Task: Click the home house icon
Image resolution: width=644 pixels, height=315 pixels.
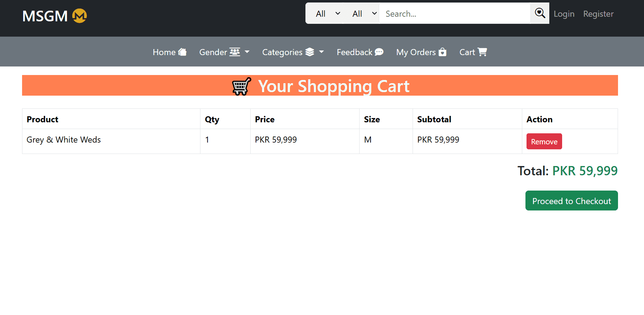Action: click(x=182, y=52)
